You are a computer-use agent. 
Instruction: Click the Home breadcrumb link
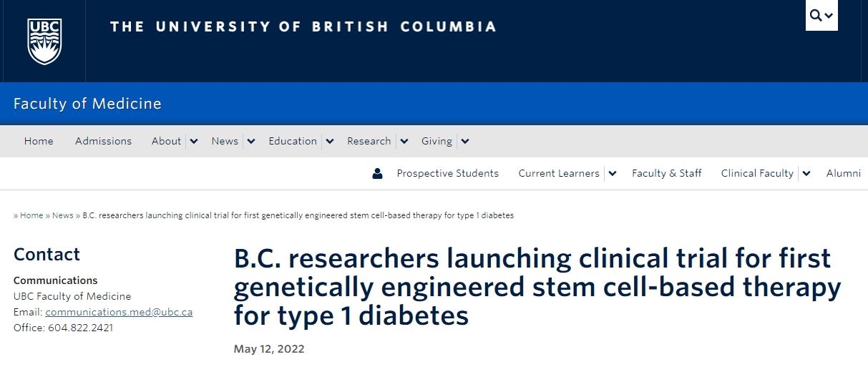pos(31,215)
